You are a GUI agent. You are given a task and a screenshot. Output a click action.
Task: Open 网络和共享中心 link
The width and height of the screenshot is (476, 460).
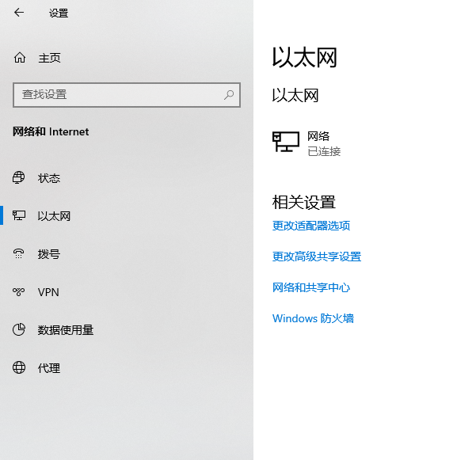pyautogui.click(x=311, y=287)
